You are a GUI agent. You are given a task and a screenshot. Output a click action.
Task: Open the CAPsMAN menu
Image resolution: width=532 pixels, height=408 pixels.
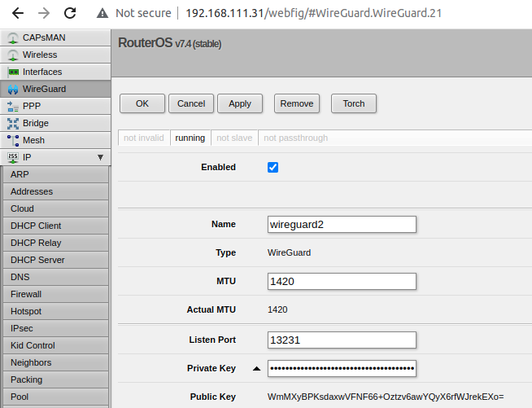coord(55,37)
